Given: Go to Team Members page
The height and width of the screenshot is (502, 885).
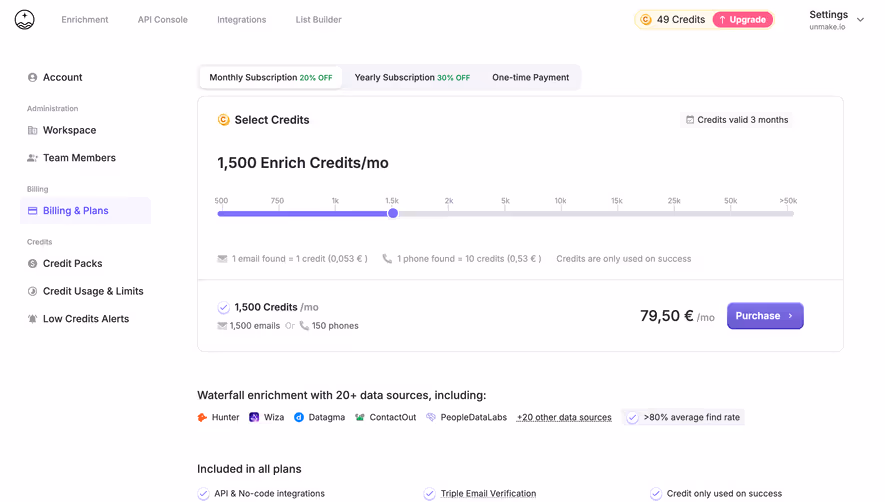Looking at the screenshot, I should [x=79, y=158].
